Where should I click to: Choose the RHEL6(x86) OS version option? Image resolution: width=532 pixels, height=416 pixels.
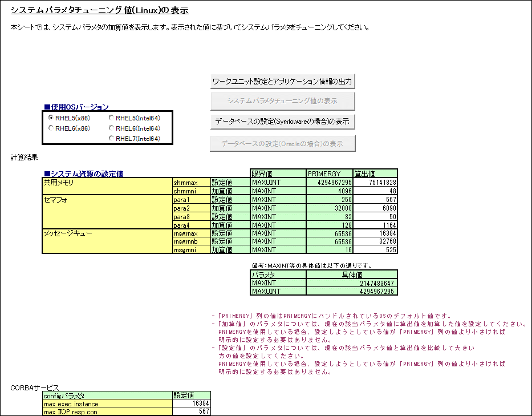coord(52,128)
